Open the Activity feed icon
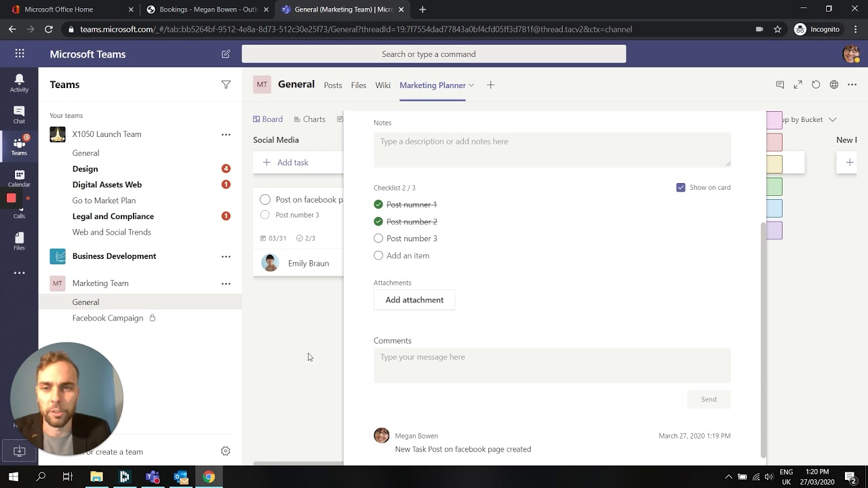The image size is (868, 488). [x=19, y=83]
